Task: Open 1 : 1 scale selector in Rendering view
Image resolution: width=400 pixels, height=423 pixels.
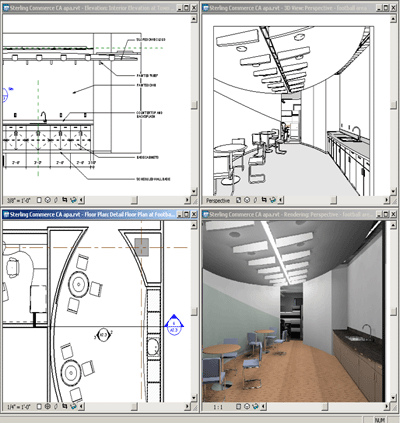Action: click(x=218, y=406)
